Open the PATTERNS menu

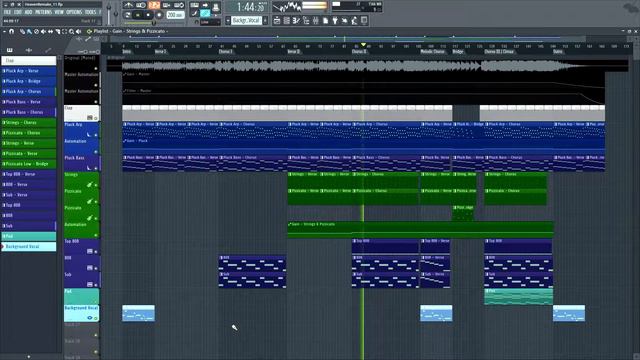43,12
